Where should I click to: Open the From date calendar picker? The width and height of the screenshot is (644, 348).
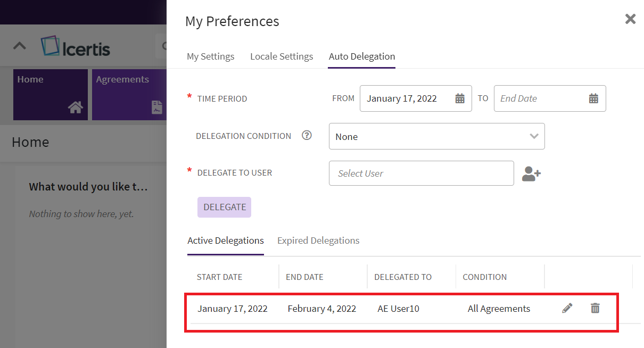(460, 98)
